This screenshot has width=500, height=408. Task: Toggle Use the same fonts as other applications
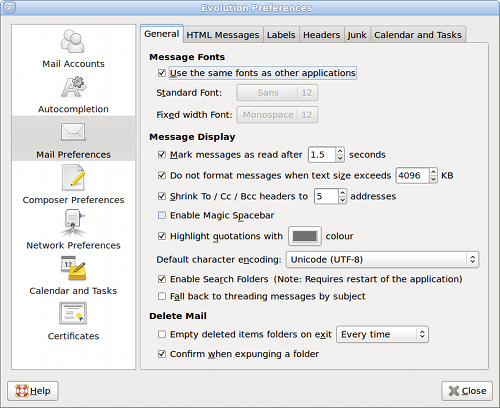pyautogui.click(x=162, y=73)
